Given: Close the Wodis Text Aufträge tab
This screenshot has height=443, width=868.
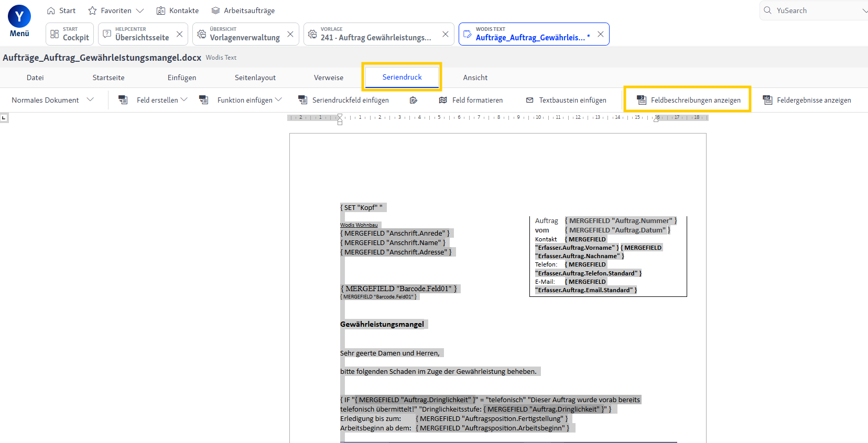Looking at the screenshot, I should tap(601, 34).
